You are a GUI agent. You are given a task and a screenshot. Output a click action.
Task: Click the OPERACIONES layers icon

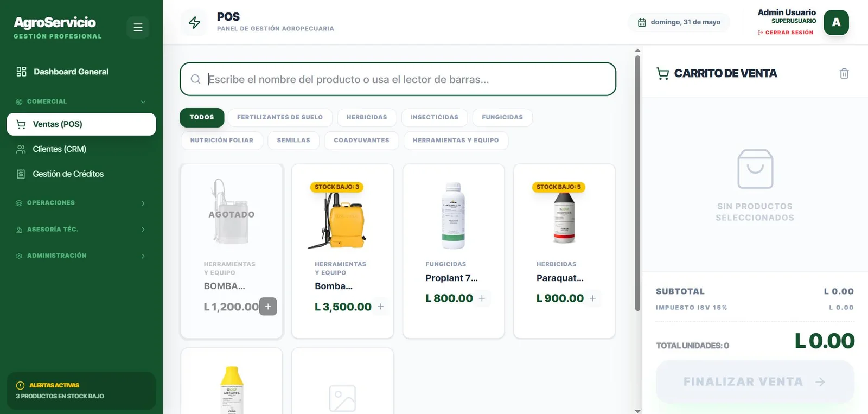(20, 203)
